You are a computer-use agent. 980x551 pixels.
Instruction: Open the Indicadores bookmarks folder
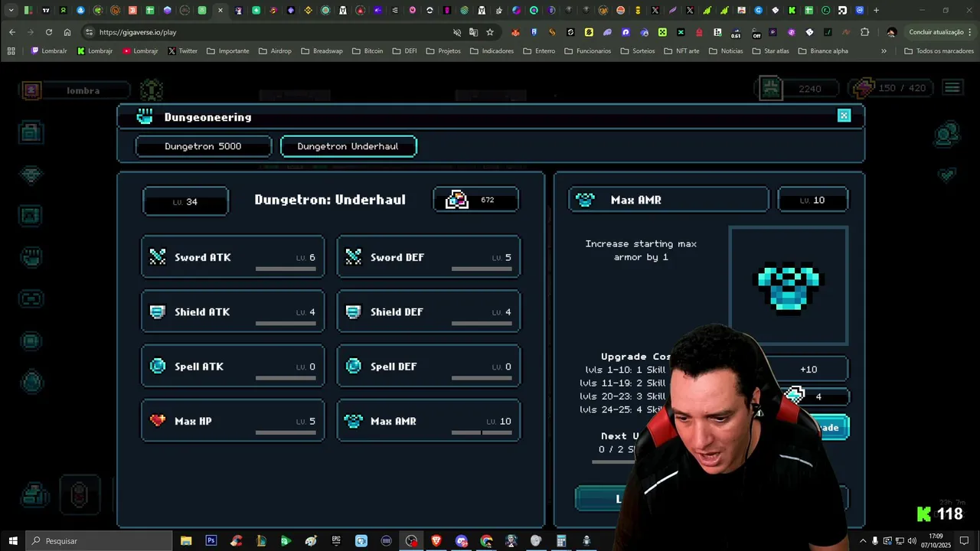point(491,51)
